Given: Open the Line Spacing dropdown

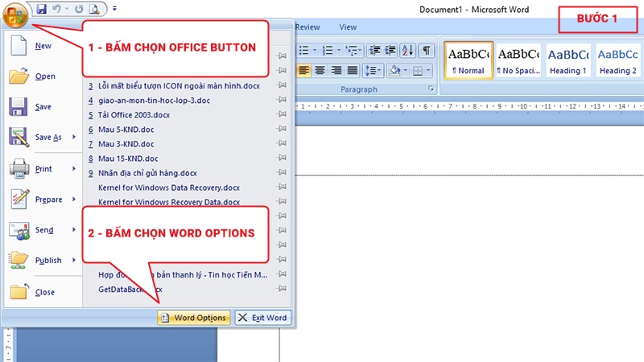Looking at the screenshot, I should [x=374, y=71].
